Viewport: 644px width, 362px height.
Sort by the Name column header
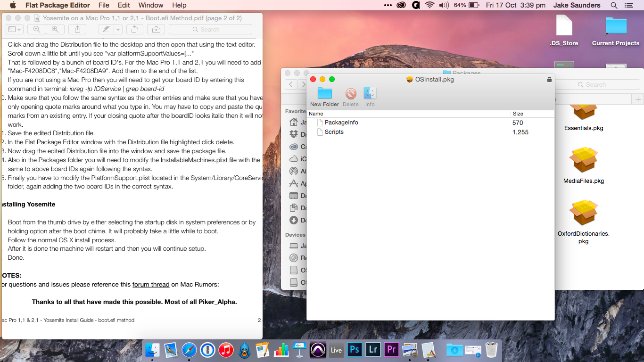coord(409,114)
